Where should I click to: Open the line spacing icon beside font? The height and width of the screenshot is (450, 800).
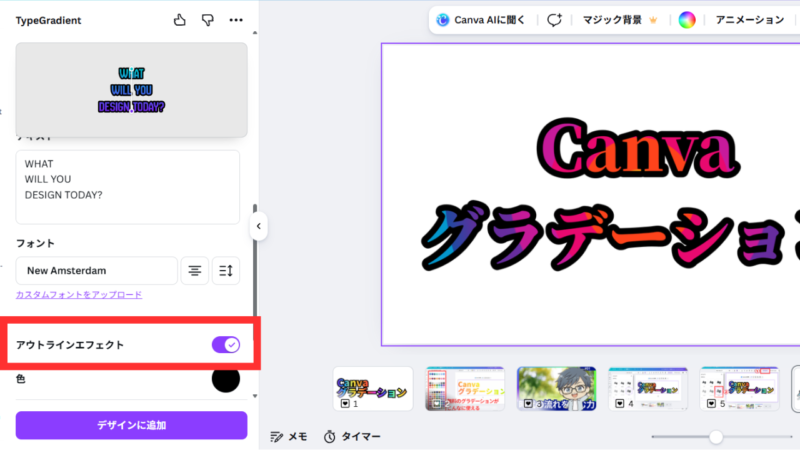pyautogui.click(x=226, y=270)
